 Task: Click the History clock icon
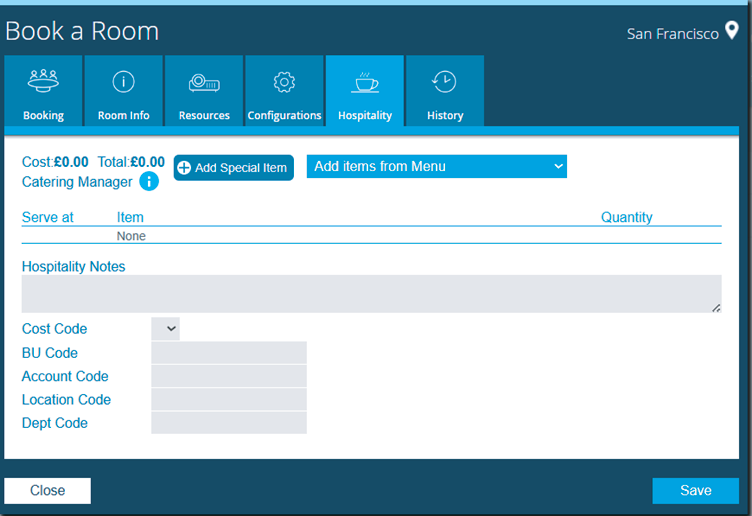click(445, 82)
